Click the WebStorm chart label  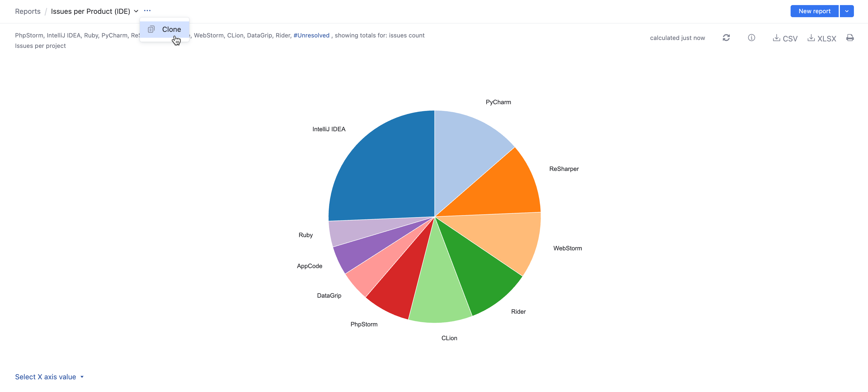click(x=567, y=248)
